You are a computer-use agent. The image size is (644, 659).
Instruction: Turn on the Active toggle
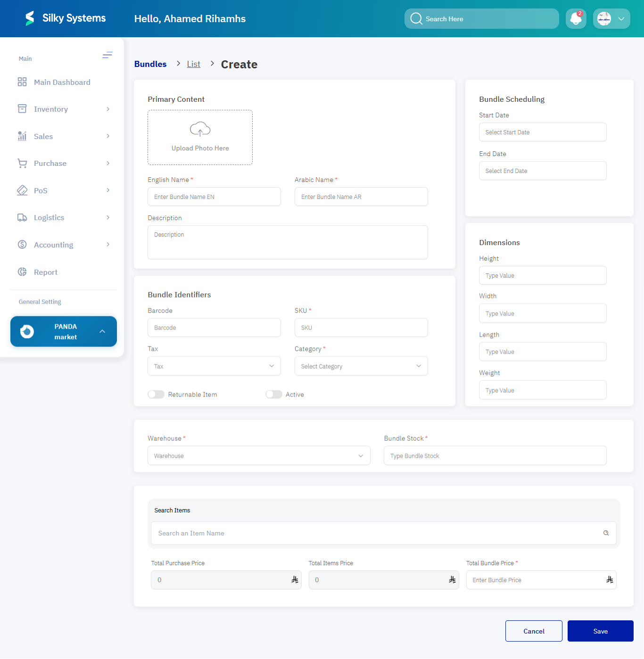(x=274, y=394)
